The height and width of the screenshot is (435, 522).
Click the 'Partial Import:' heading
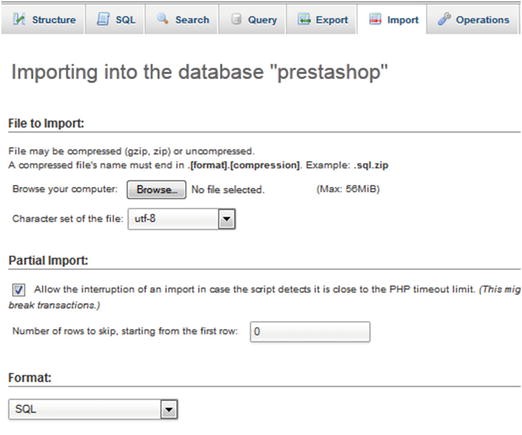coord(48,260)
